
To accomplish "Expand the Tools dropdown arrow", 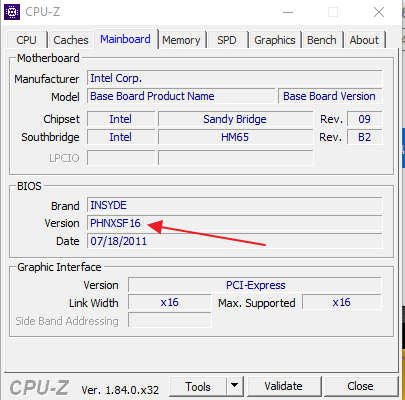I will pos(235,387).
